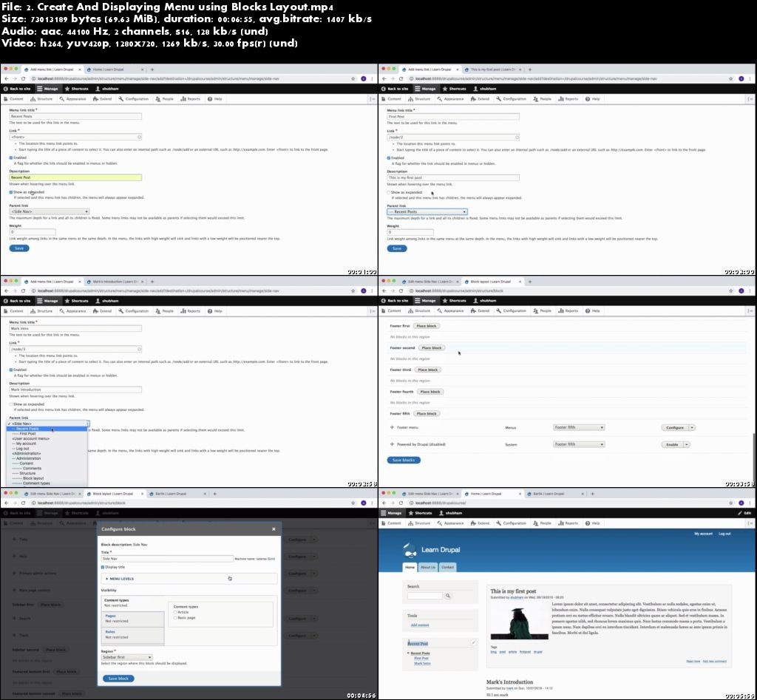Click the shubham user icon in the First Post form frame

point(475,89)
